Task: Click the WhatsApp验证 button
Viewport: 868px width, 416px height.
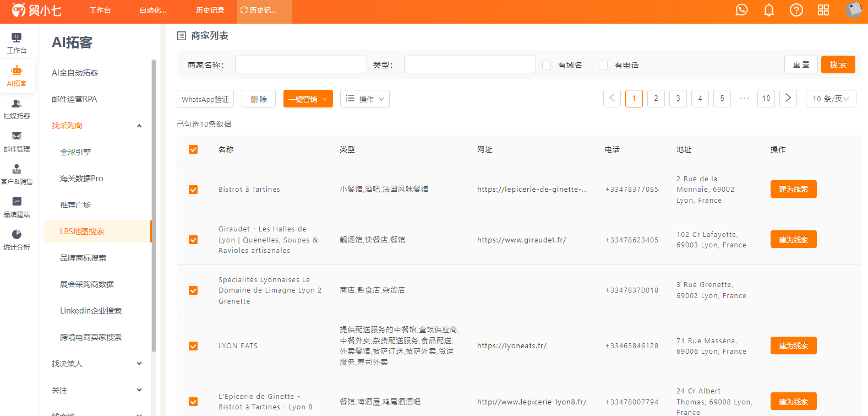Action: [x=205, y=99]
